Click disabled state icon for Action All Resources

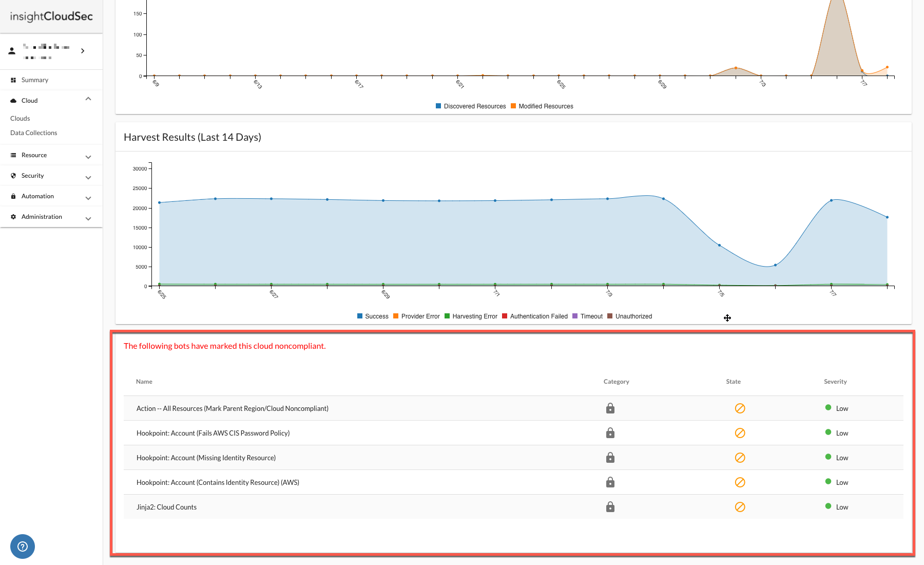click(x=740, y=408)
